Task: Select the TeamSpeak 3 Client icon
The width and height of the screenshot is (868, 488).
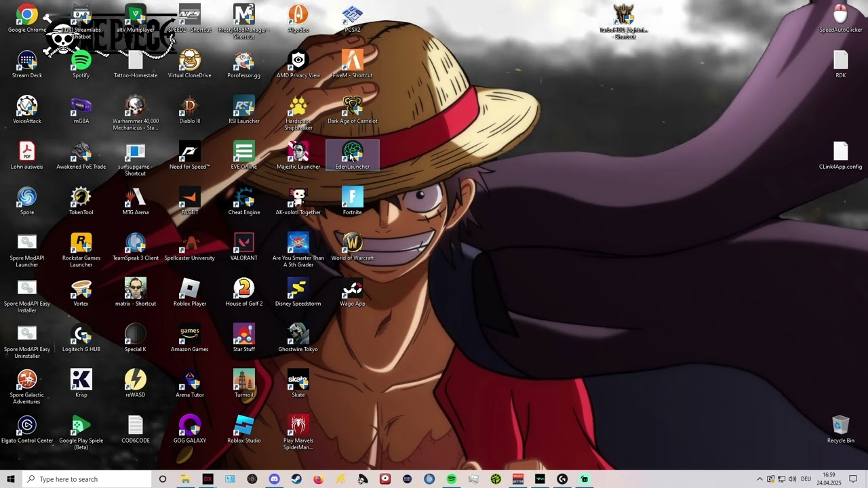Action: (x=136, y=245)
